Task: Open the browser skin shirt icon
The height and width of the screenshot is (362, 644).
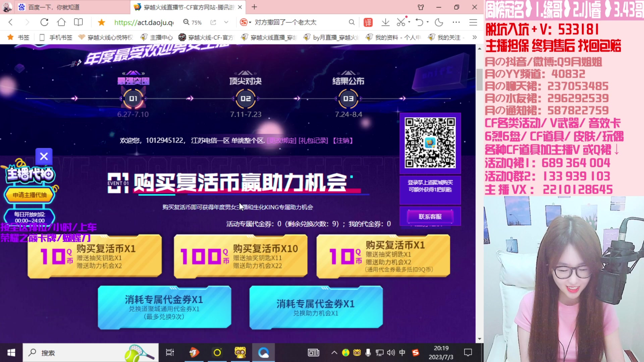Action: point(421,7)
